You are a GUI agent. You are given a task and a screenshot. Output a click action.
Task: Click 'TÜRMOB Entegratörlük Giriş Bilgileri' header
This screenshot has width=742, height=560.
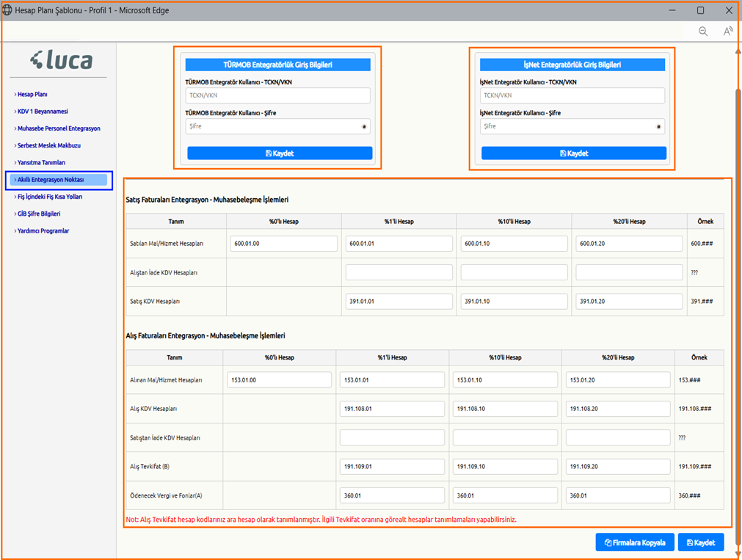click(277, 65)
